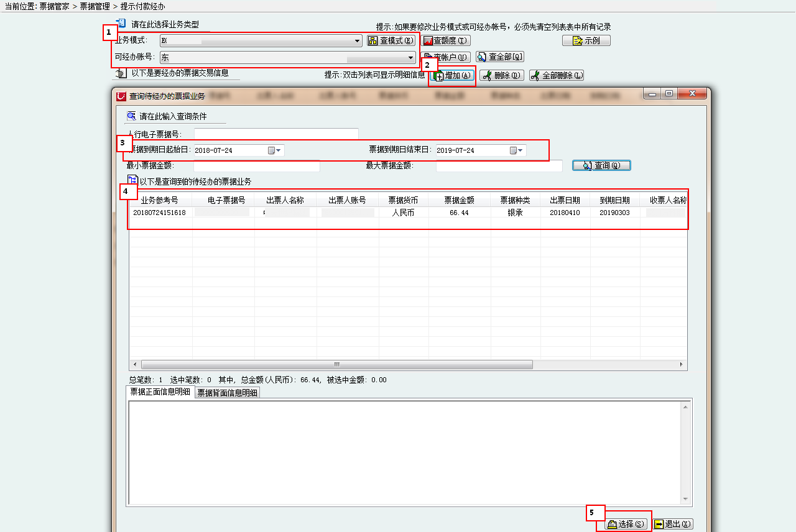The image size is (796, 532).
Task: Click the 查模式 button
Action: tap(391, 41)
